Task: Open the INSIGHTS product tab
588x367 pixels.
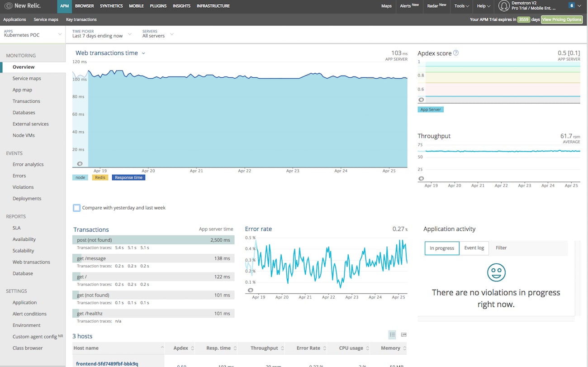Action: click(181, 6)
